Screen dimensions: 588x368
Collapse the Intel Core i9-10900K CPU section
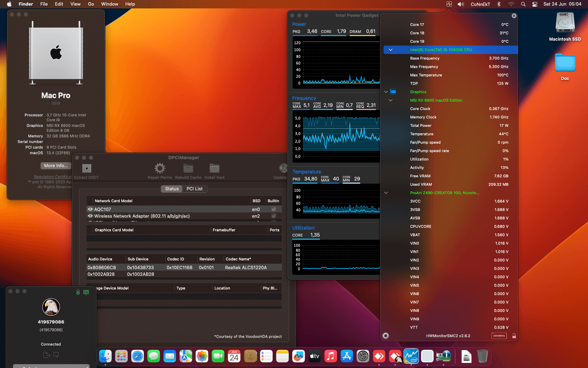click(x=391, y=50)
